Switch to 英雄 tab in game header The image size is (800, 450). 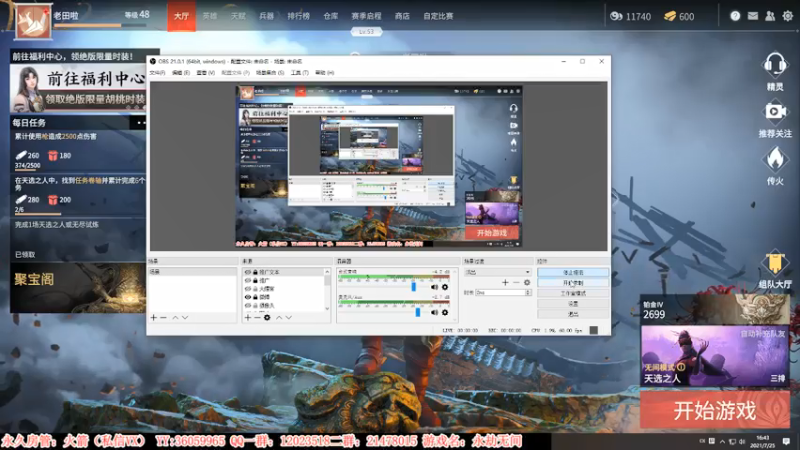210,16
